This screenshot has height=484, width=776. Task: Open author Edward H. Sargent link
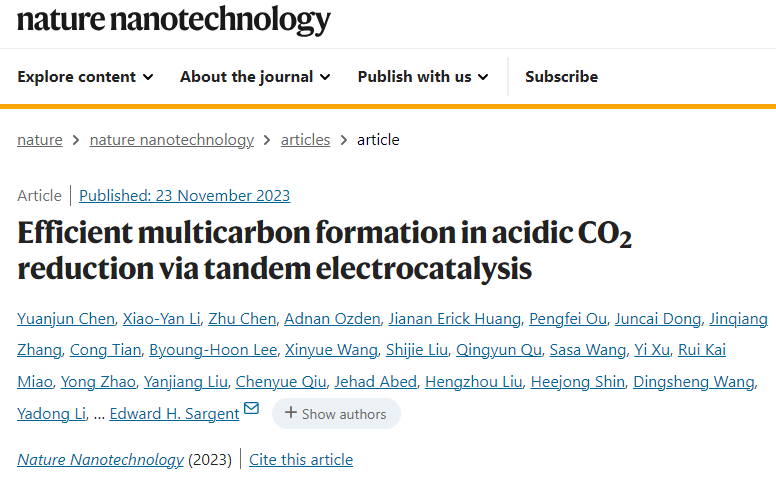174,414
